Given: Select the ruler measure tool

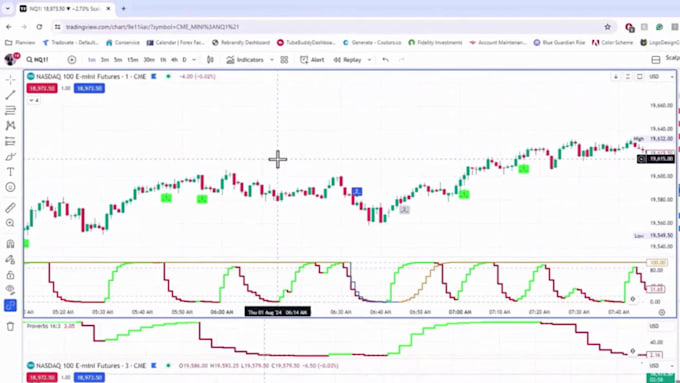Looking at the screenshot, I should click(x=10, y=207).
